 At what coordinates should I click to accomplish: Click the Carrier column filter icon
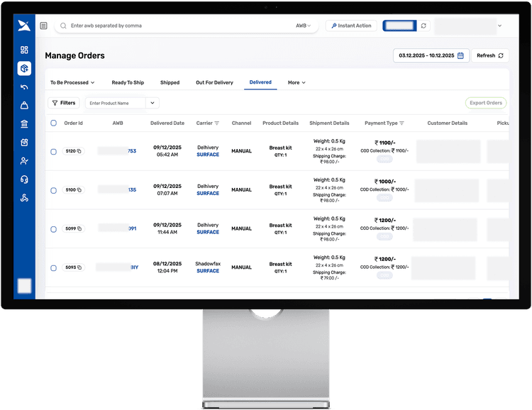click(217, 123)
